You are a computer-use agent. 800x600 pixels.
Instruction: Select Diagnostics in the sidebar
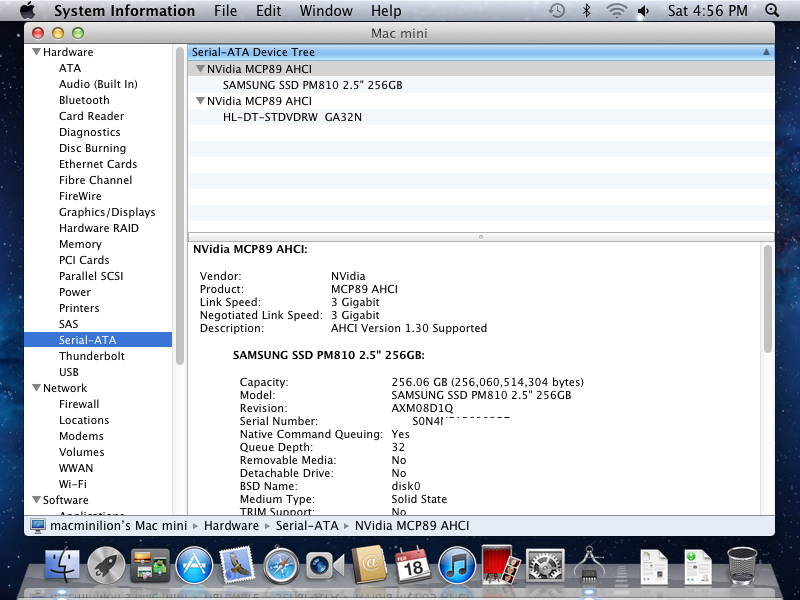click(x=90, y=132)
